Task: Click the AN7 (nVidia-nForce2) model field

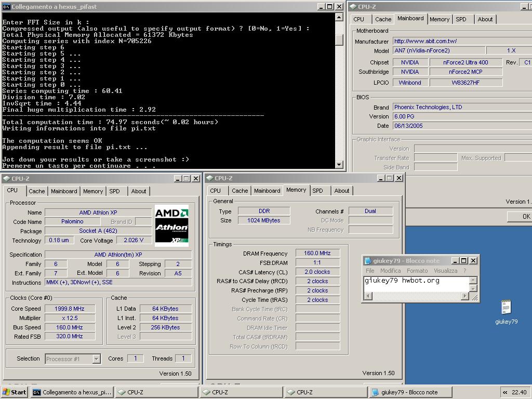Action: pos(439,50)
